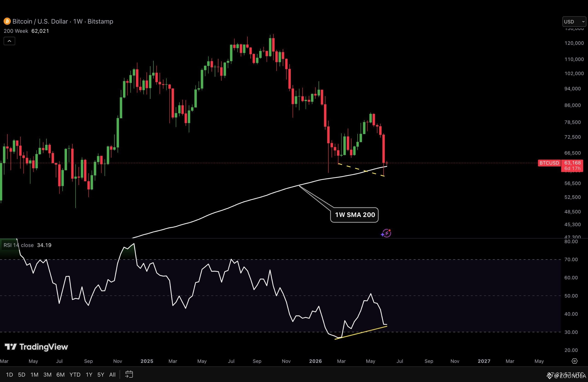The height and width of the screenshot is (382, 588).
Task: Select the YTD time range
Action: pyautogui.click(x=75, y=375)
